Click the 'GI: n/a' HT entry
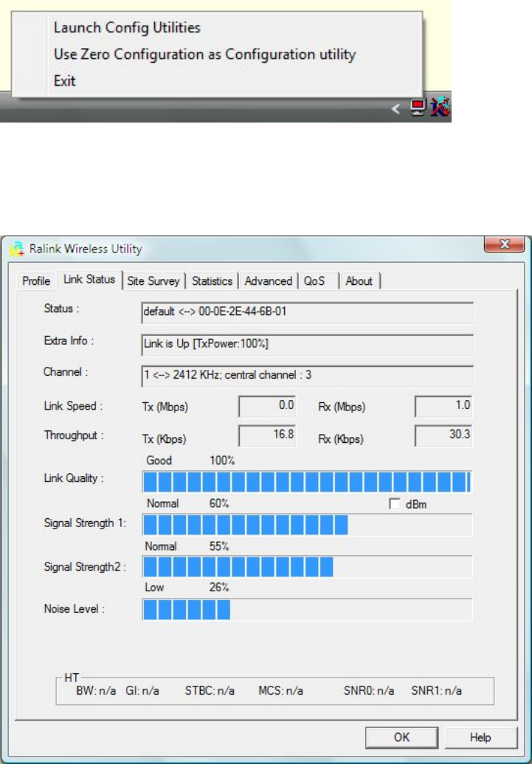This screenshot has height=764, width=532. (142, 691)
